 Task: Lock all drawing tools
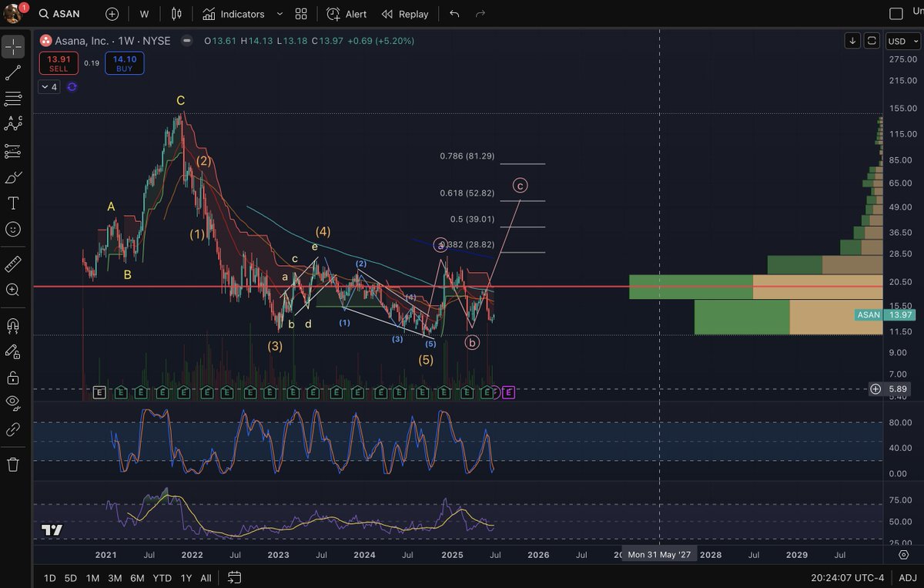point(13,378)
